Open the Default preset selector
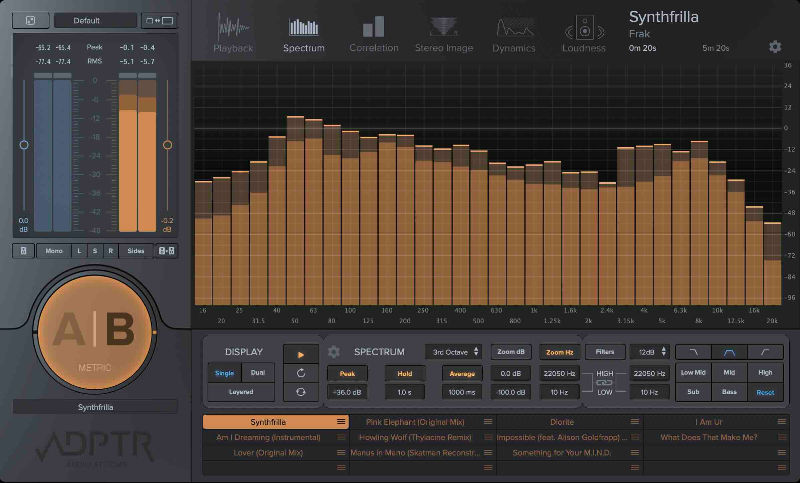This screenshot has height=483, width=800. [x=95, y=20]
